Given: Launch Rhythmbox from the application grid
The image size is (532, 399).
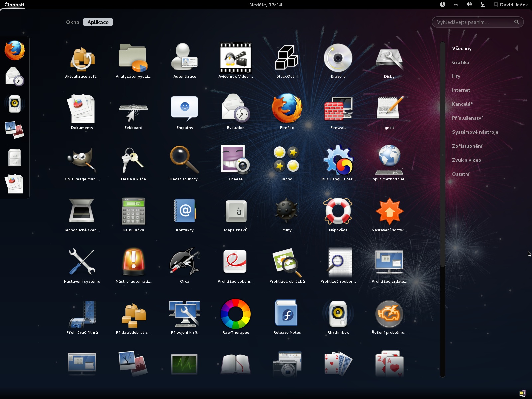Looking at the screenshot, I should pyautogui.click(x=338, y=313).
